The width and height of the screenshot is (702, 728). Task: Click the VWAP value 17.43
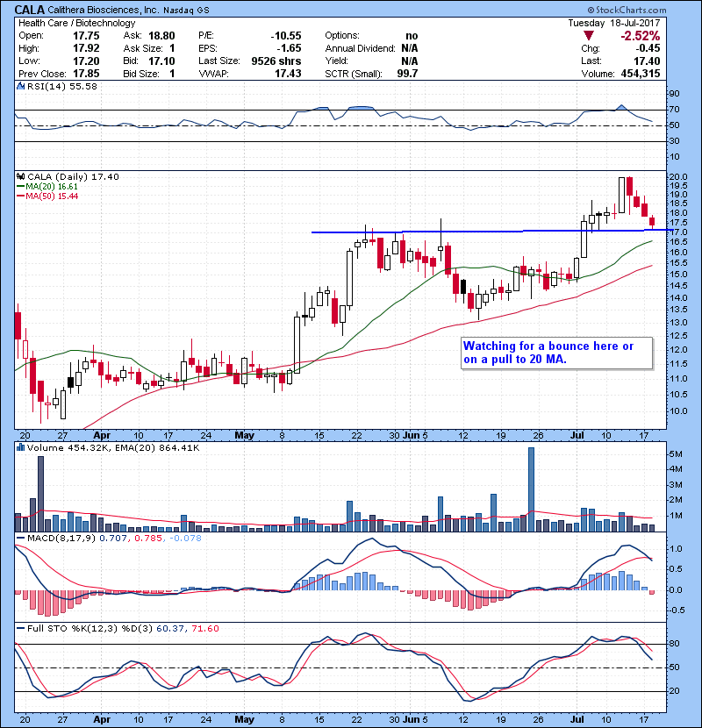288,74
